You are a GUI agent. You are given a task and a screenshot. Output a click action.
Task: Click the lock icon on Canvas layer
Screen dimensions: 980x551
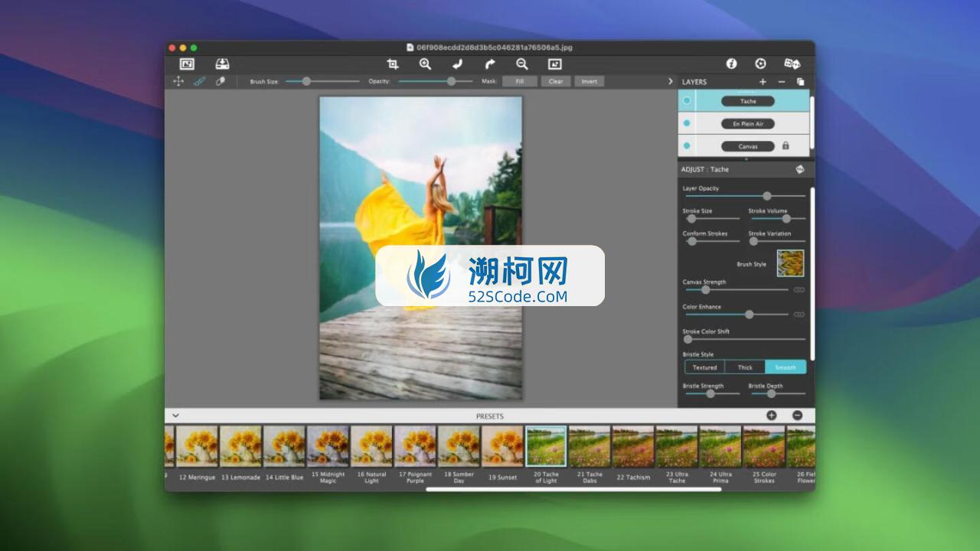pyautogui.click(x=786, y=145)
